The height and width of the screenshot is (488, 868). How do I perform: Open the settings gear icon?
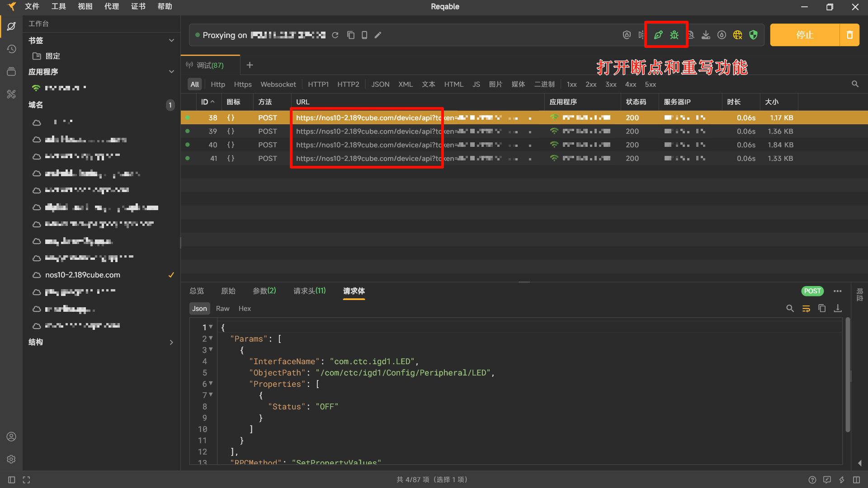tap(11, 459)
